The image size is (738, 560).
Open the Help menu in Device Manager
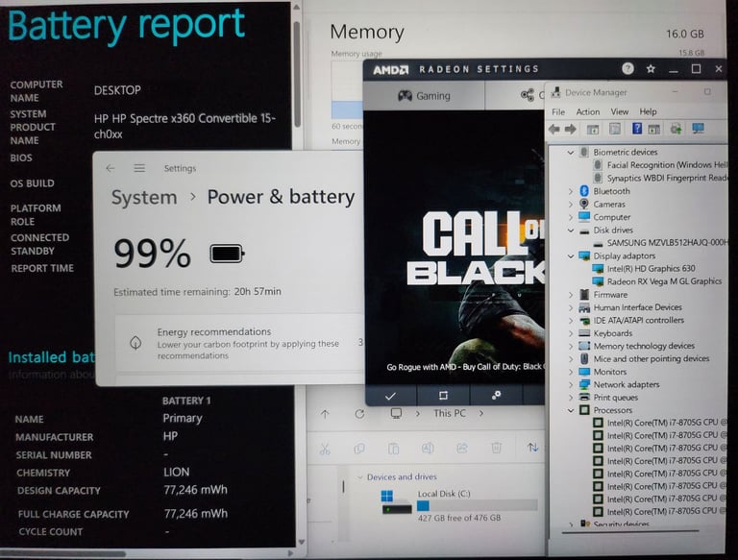tap(648, 112)
